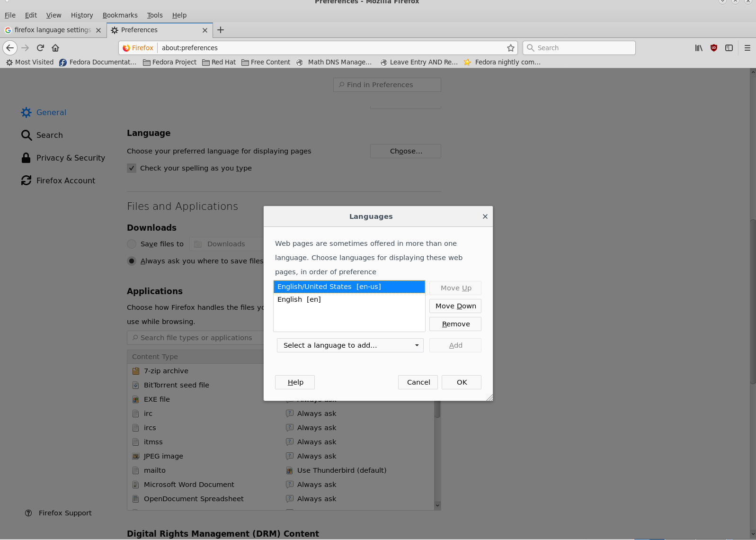756x540 pixels.
Task: Click the Firefox Support help icon
Action: point(28,513)
